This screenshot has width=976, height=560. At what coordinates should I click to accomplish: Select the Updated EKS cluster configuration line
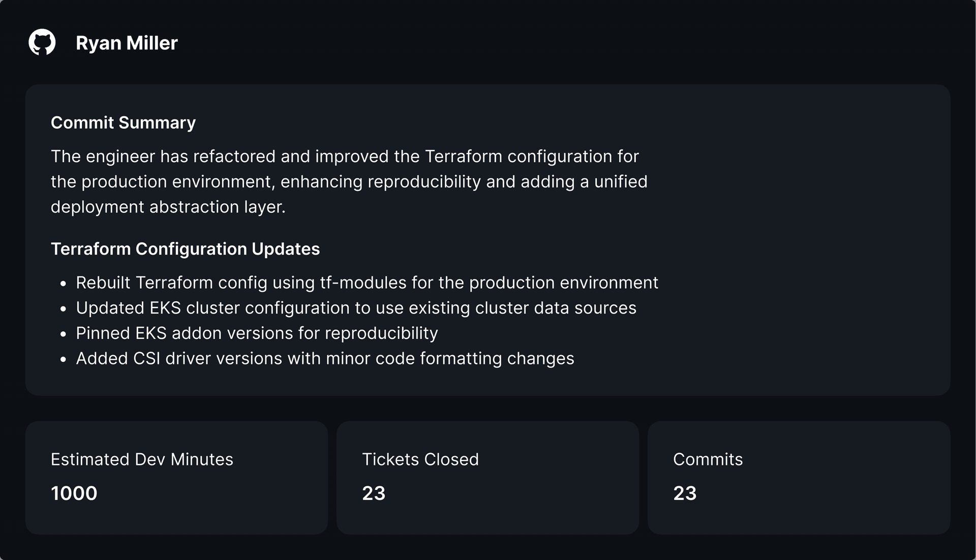[x=356, y=308]
